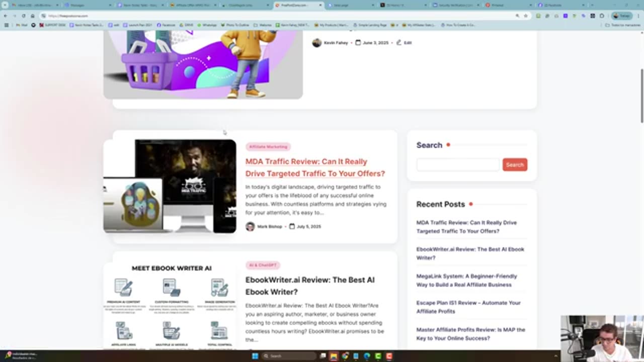Switch to the Sales page tab

pyautogui.click(x=350, y=5)
